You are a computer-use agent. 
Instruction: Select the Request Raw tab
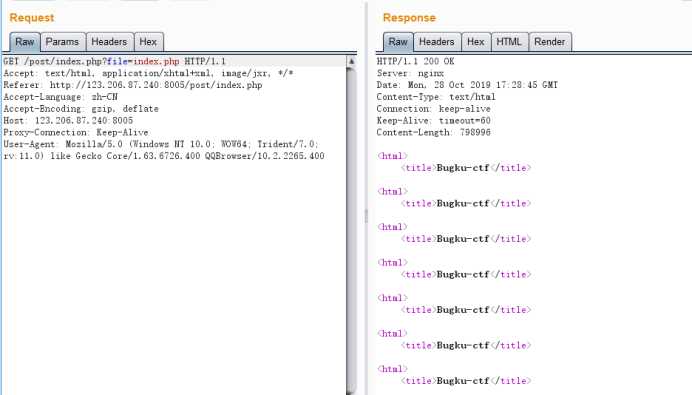point(25,42)
